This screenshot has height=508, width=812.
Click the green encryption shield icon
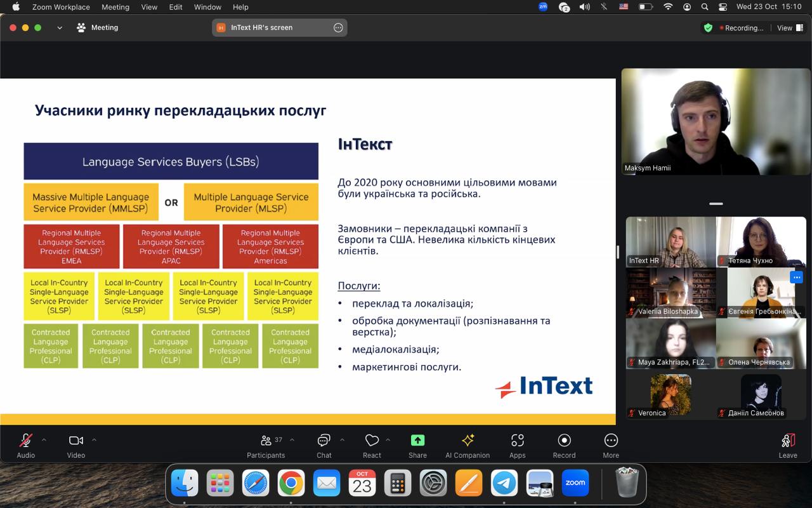point(708,28)
